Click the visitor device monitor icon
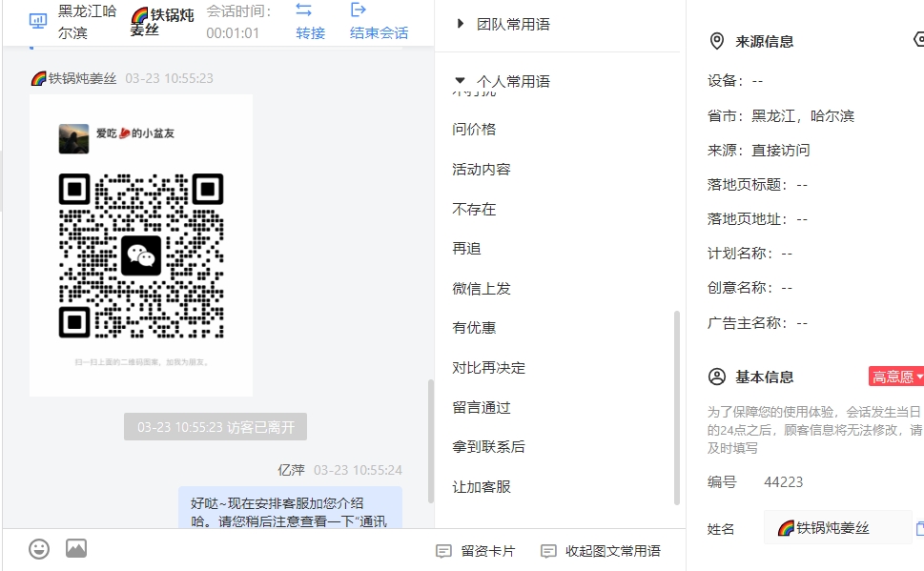The image size is (924, 571). [x=38, y=22]
